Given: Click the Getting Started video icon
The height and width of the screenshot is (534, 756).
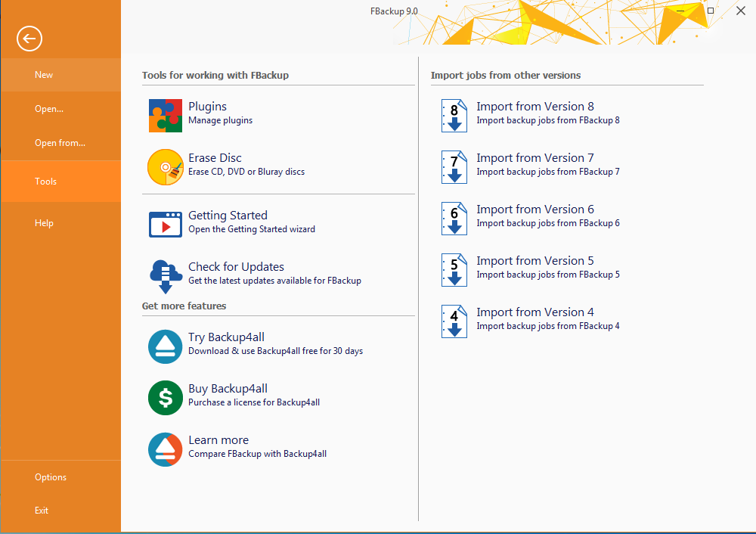Looking at the screenshot, I should click(166, 225).
